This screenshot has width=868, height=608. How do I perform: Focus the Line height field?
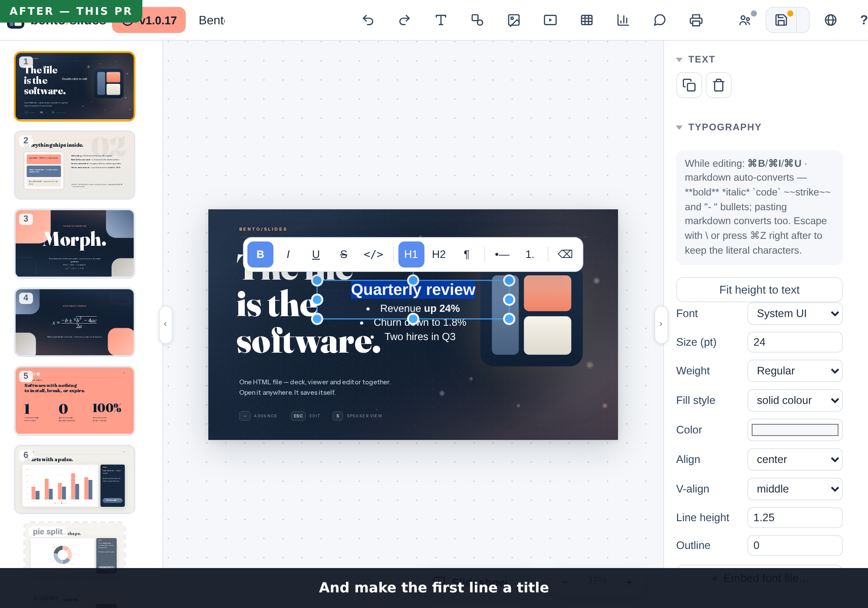click(x=795, y=518)
